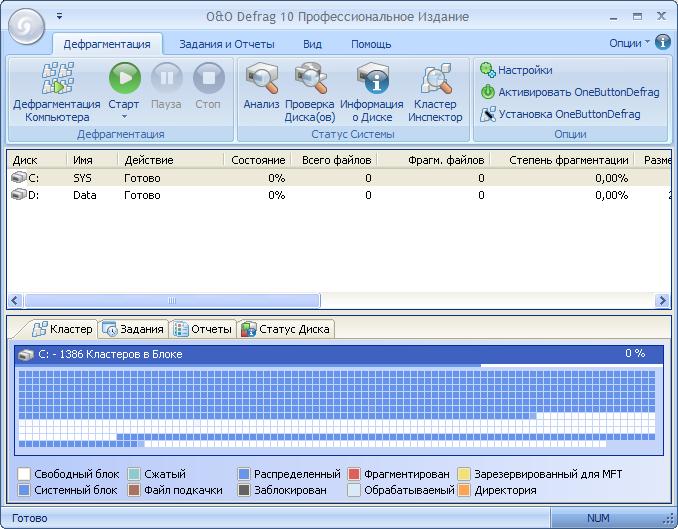
Task: Click Готово text in status bar
Action: coord(29,518)
